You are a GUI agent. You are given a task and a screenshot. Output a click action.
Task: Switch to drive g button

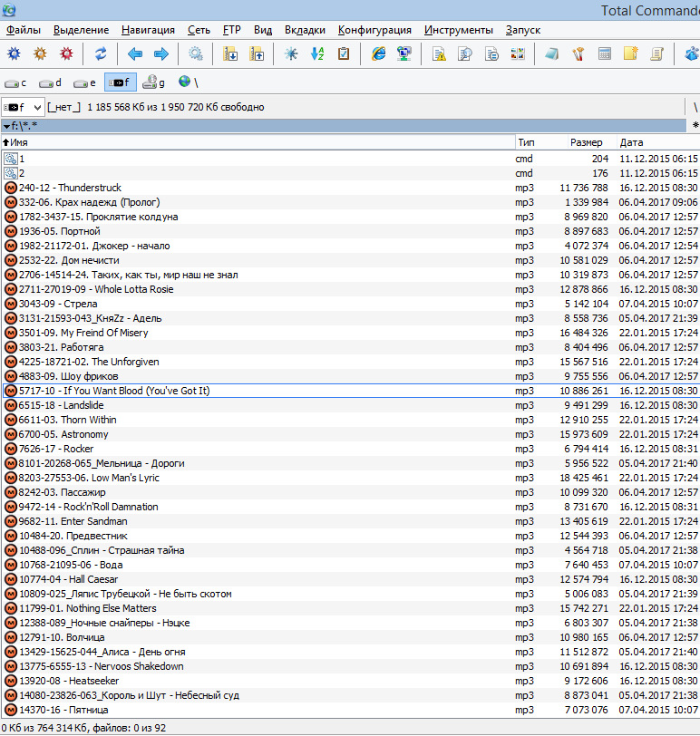[154, 82]
